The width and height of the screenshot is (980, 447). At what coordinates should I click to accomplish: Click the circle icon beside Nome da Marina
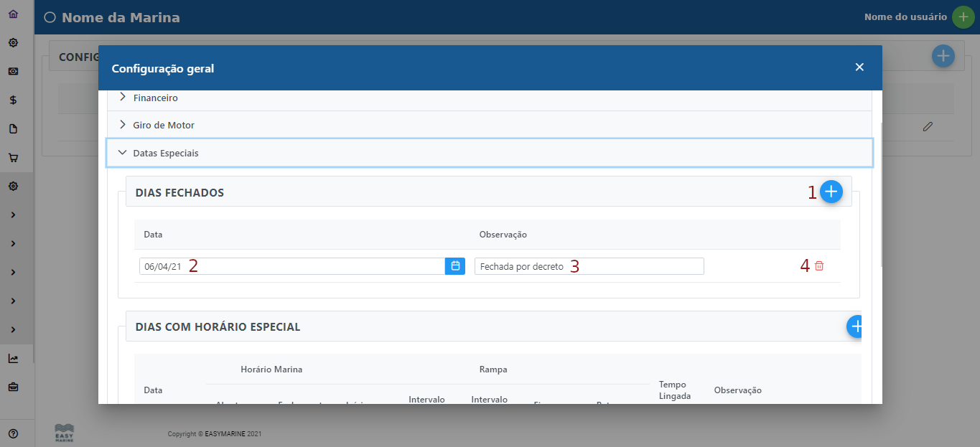[50, 18]
